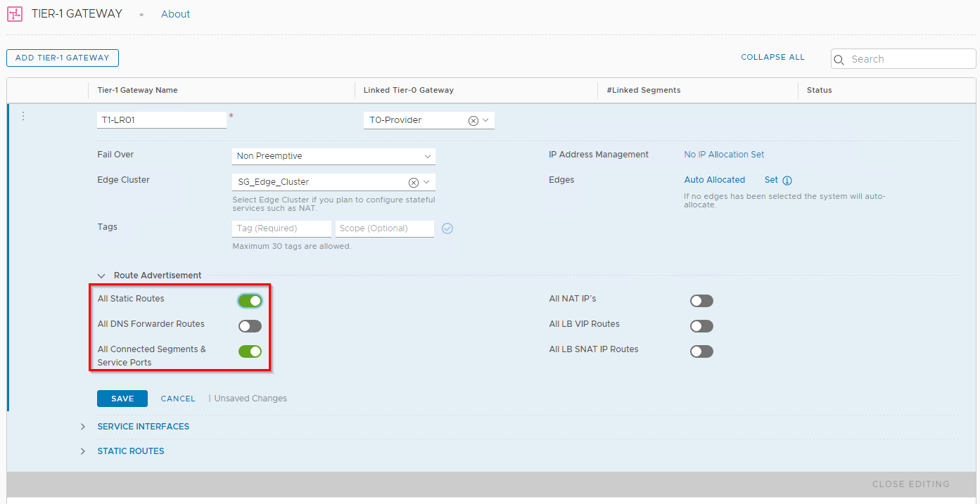Click the #Linked Segments column header
The width and height of the screenshot is (980, 504).
[643, 90]
